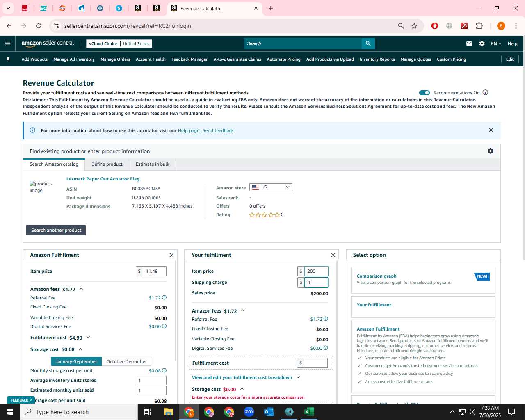Click the product rating stars
525x420 pixels.
(265, 215)
